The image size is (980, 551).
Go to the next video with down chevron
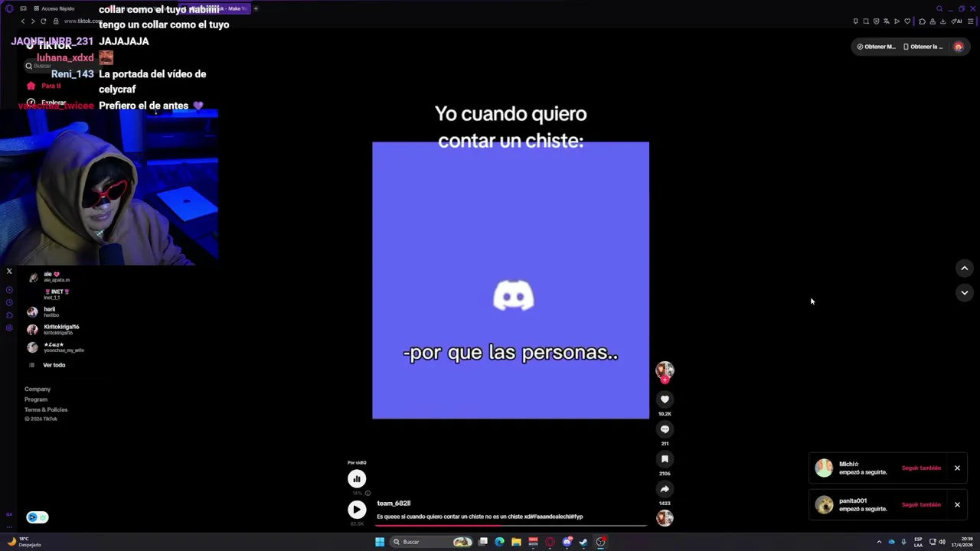pos(964,292)
